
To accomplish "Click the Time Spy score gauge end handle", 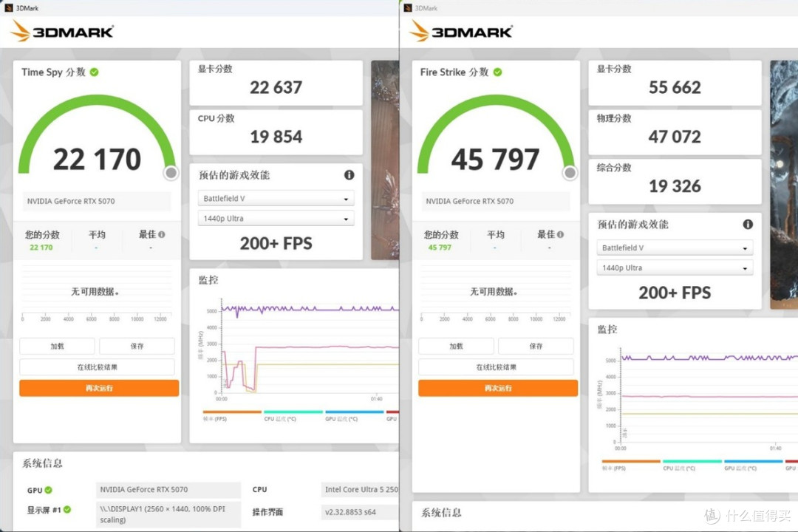I will (x=171, y=173).
